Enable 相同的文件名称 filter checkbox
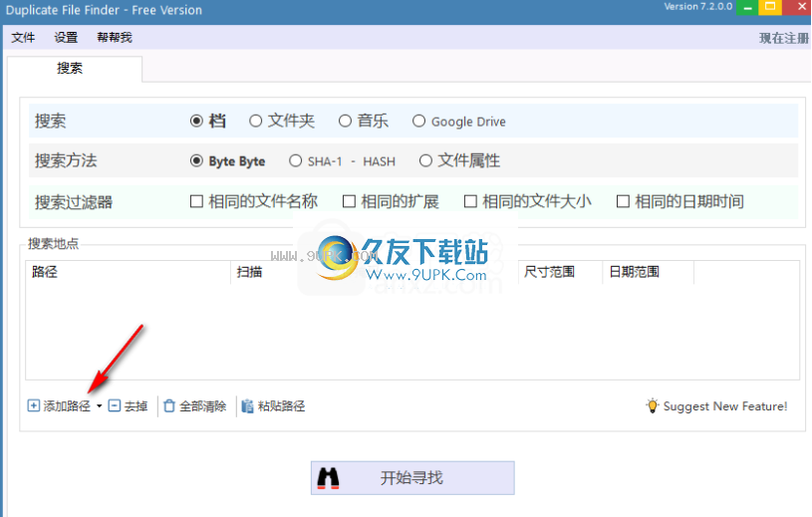The height and width of the screenshot is (517, 812). pos(196,201)
